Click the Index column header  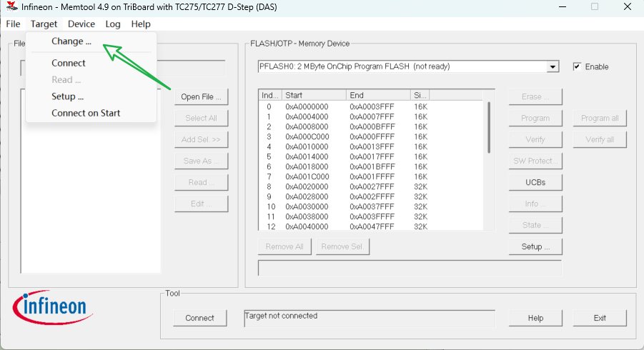click(x=270, y=95)
